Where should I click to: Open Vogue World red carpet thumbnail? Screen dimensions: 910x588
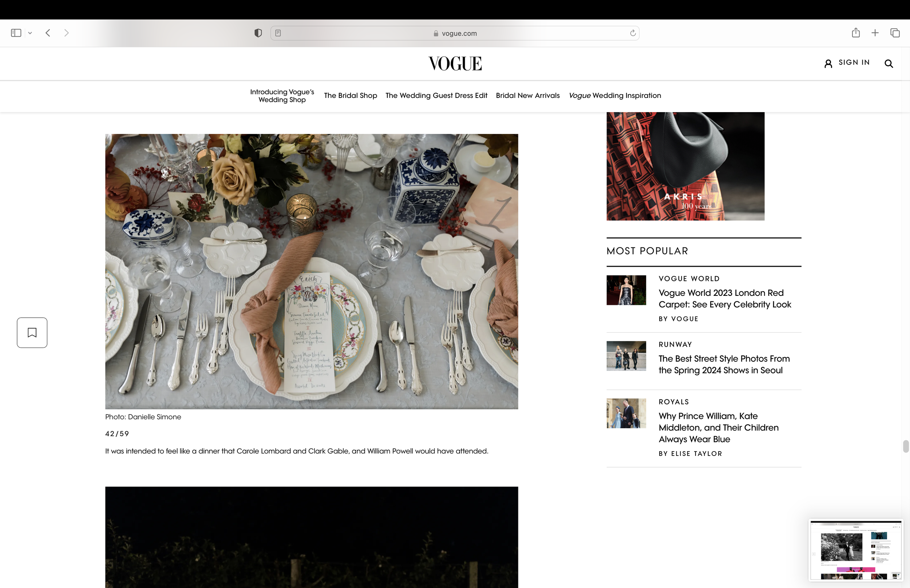pos(626,290)
